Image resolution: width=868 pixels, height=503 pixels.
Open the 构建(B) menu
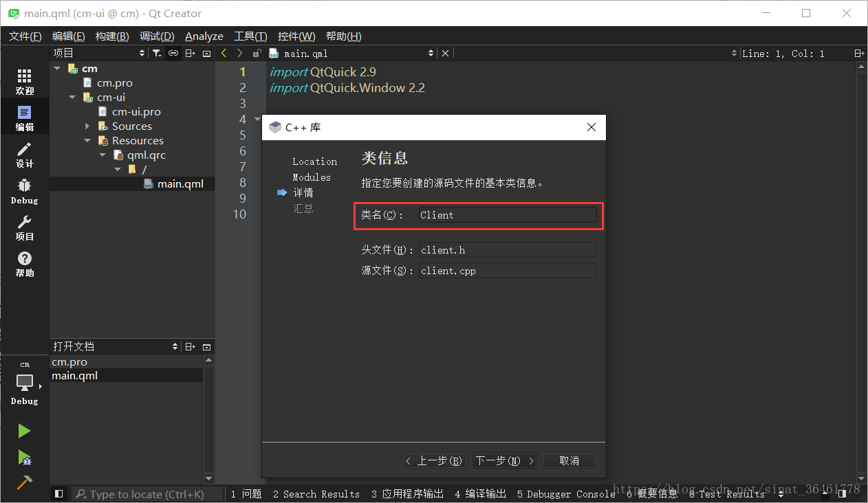point(112,36)
